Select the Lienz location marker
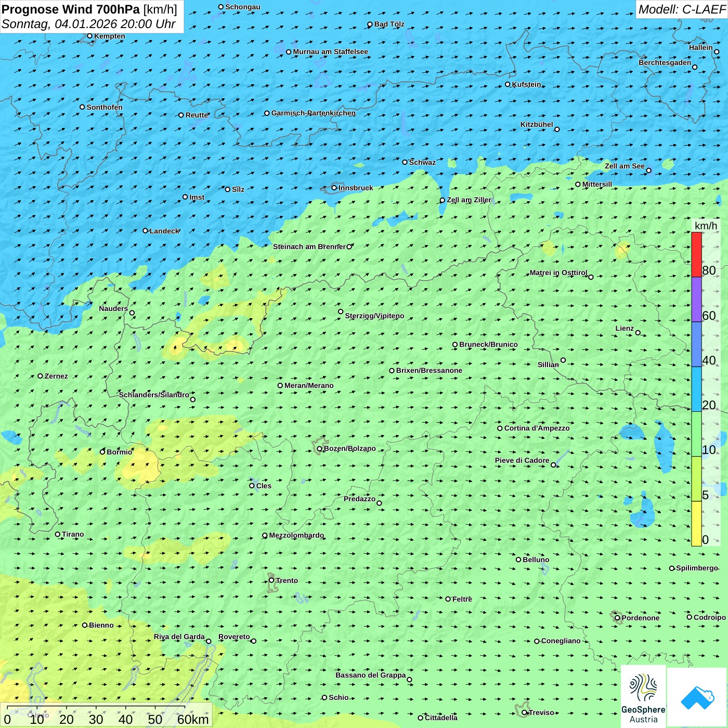The image size is (728, 728). (638, 333)
